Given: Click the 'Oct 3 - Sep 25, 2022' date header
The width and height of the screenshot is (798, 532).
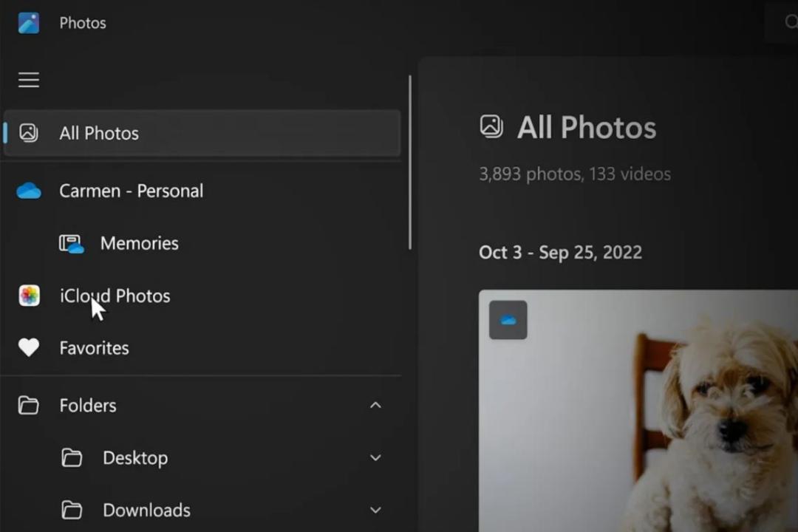Looking at the screenshot, I should (x=560, y=253).
